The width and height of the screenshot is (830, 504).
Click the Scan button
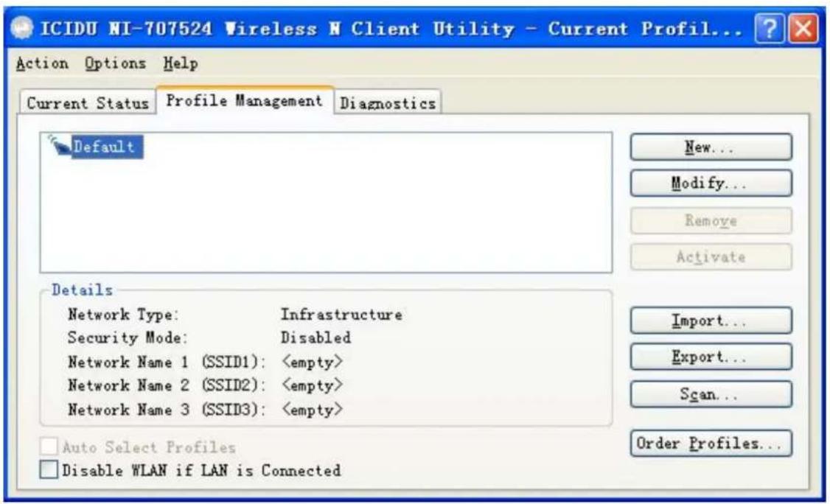(x=711, y=394)
